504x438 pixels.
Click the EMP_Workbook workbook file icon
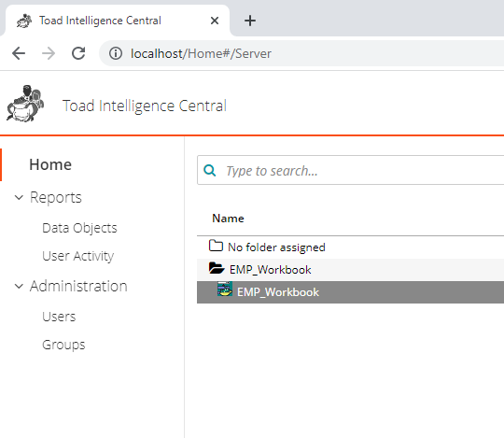225,290
